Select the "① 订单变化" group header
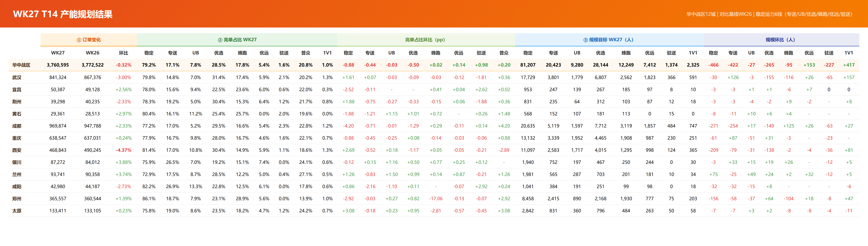868x246 pixels. [x=89, y=40]
